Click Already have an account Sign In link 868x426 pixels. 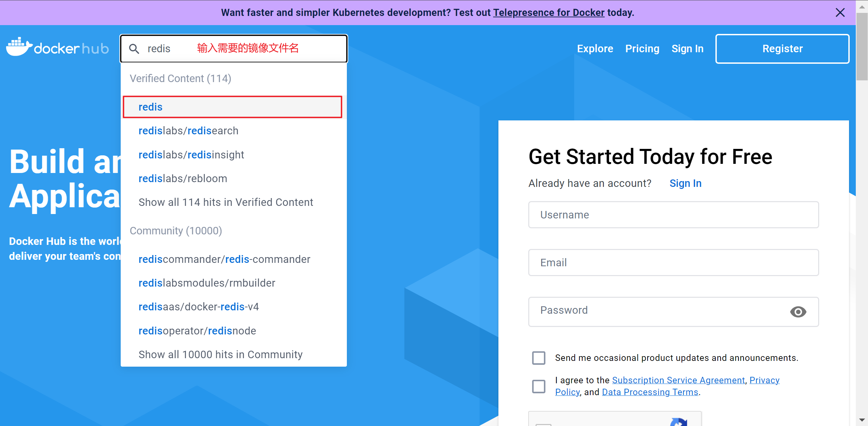pos(686,183)
